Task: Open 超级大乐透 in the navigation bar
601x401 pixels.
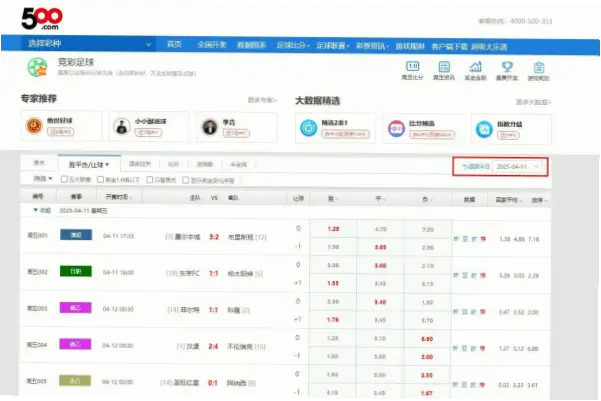Action: (x=489, y=47)
